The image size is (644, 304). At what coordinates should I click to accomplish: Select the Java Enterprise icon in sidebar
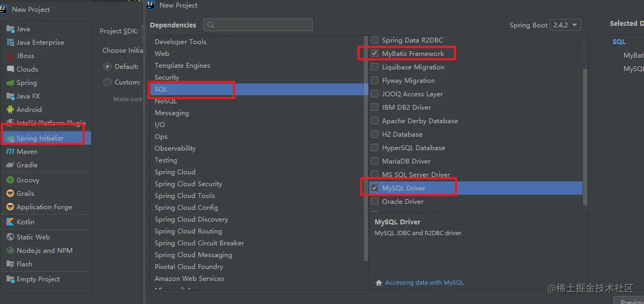click(x=10, y=43)
